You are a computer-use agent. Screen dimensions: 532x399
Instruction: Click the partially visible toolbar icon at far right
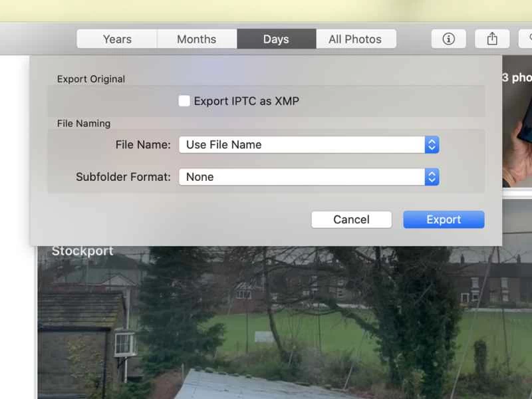tap(529, 39)
